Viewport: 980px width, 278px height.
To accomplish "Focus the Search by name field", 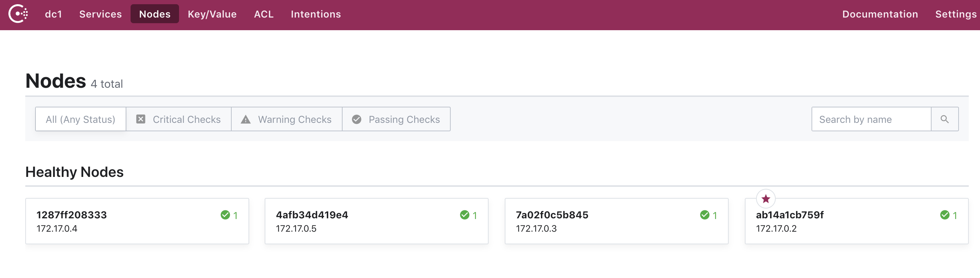I will (871, 119).
